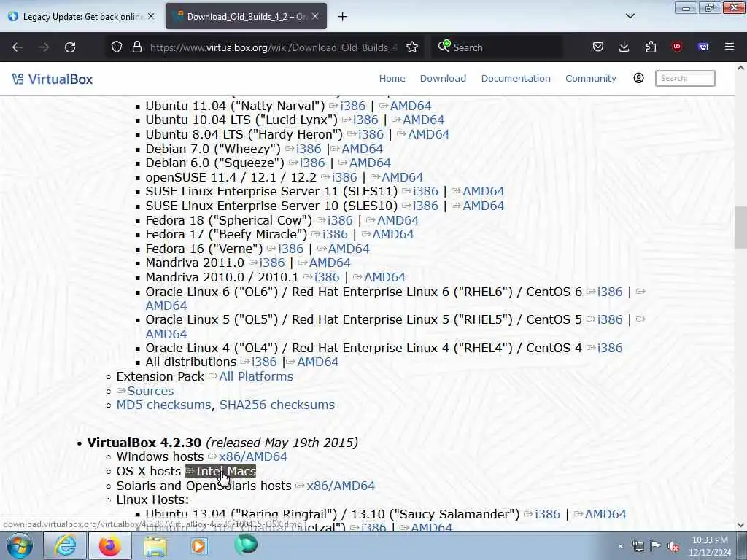747x560 pixels.
Task: Open the green round app icon in the taskbar
Action: tap(246, 545)
